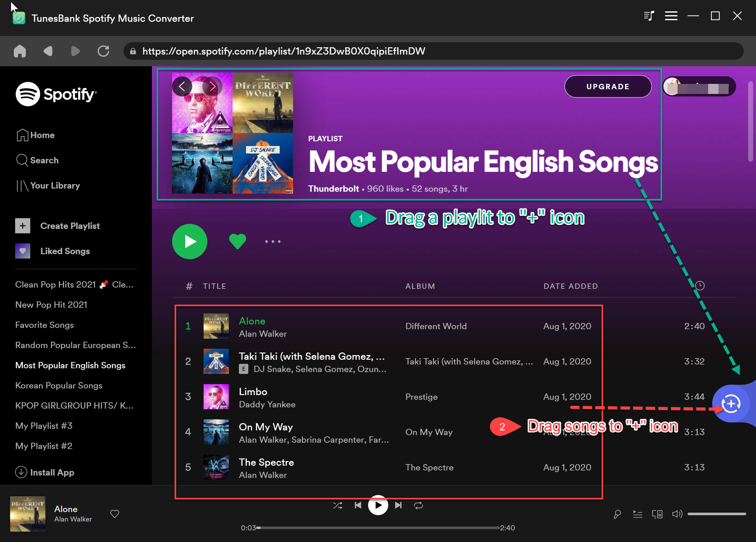Click the TunesBank home navigation icon
Screen dimensions: 756x542
click(x=20, y=51)
